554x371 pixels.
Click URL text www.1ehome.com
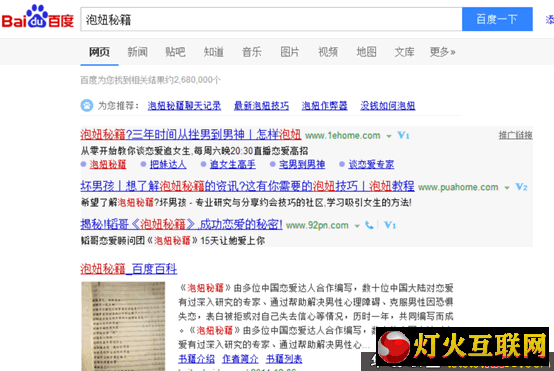pyautogui.click(x=343, y=136)
